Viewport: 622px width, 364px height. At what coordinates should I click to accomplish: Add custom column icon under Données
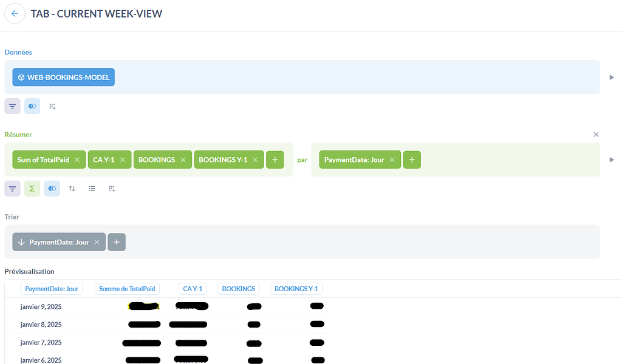pyautogui.click(x=52, y=106)
